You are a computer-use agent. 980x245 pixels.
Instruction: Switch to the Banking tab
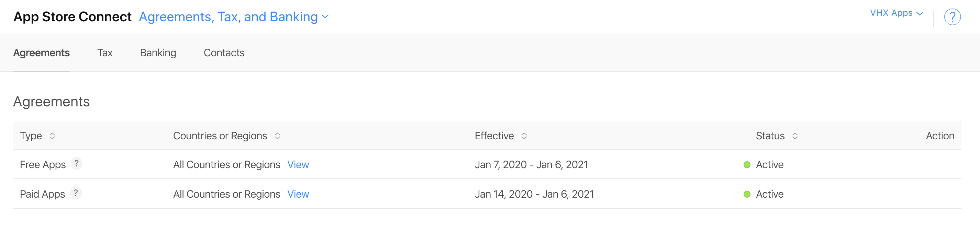click(158, 53)
